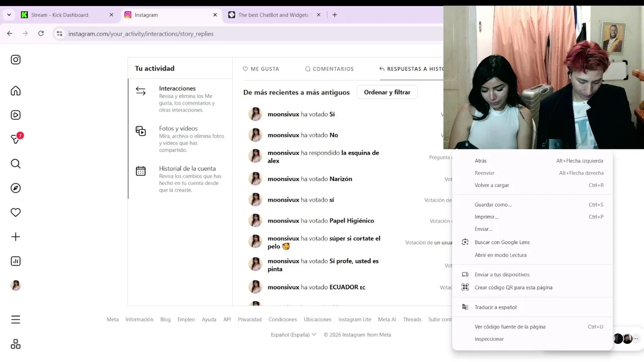Image resolution: width=644 pixels, height=362 pixels.
Task: Switch to Stream - Kick Dashboard tab
Action: coord(67,15)
